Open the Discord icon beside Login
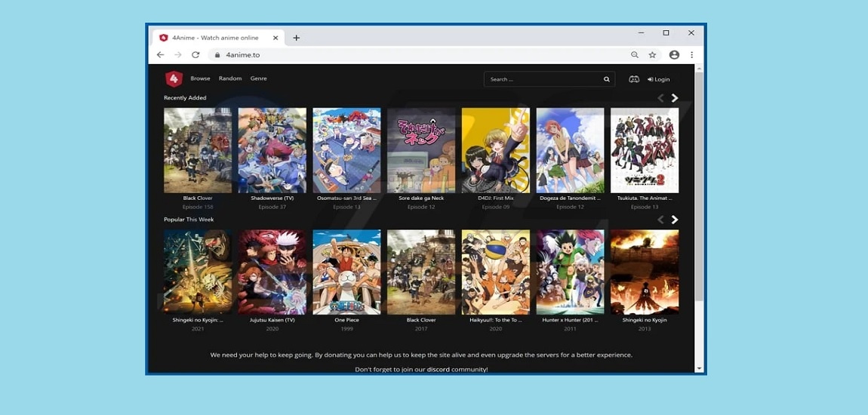Viewport: 868px width, 415px height. click(x=634, y=79)
